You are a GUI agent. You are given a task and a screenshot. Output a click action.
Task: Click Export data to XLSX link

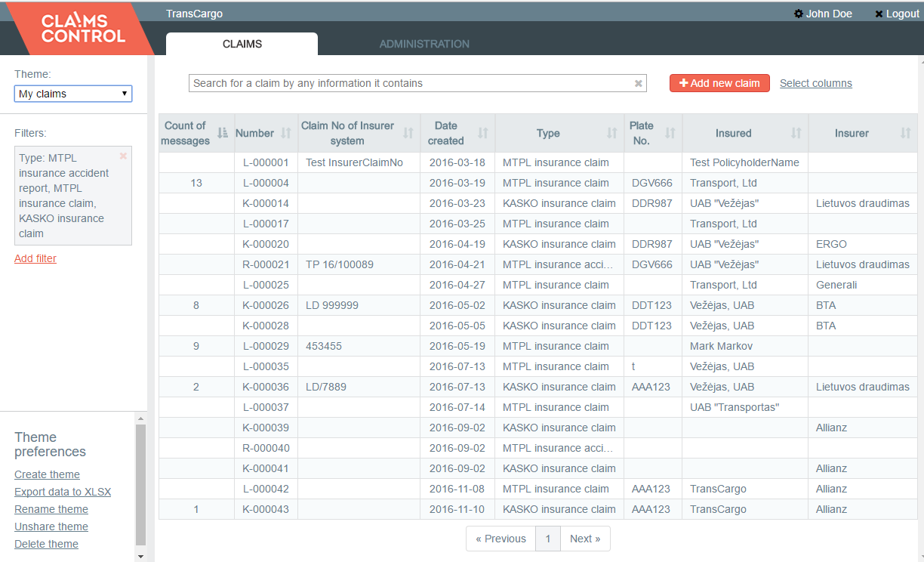point(63,492)
